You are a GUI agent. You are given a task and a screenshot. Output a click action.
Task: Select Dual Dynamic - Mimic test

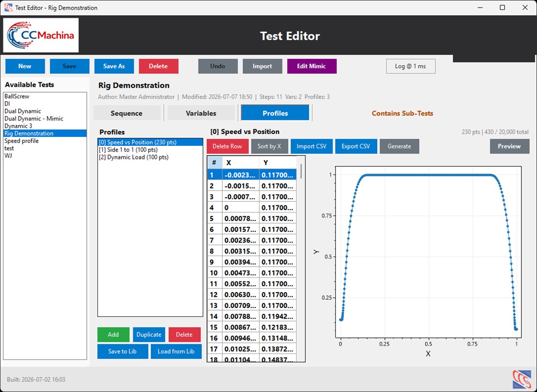click(45, 119)
